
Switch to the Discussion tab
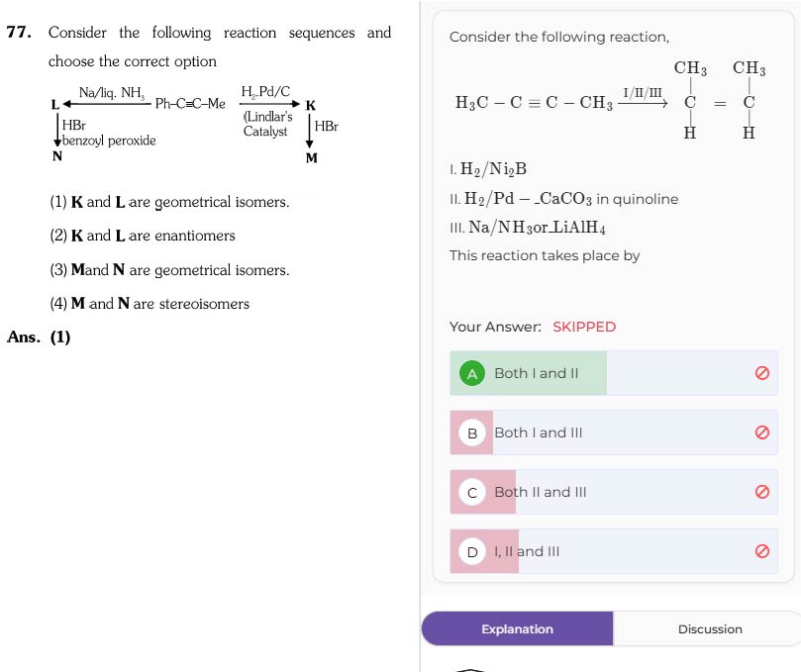(710, 628)
